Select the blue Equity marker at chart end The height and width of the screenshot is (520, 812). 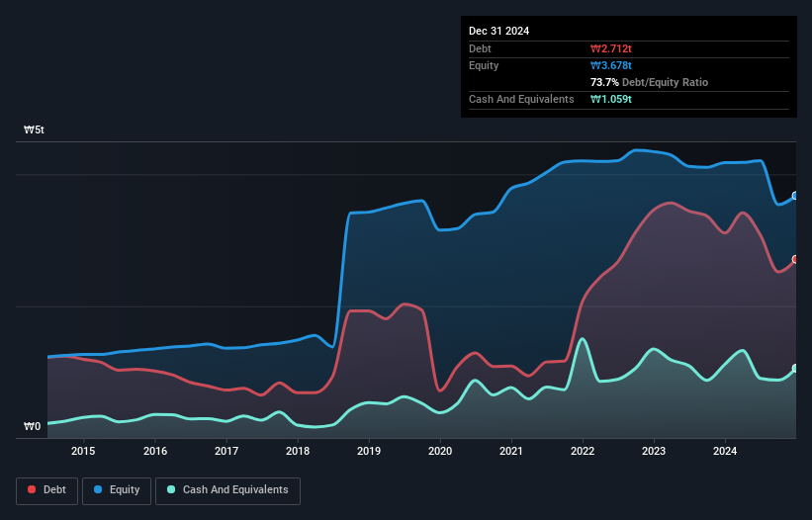(795, 196)
